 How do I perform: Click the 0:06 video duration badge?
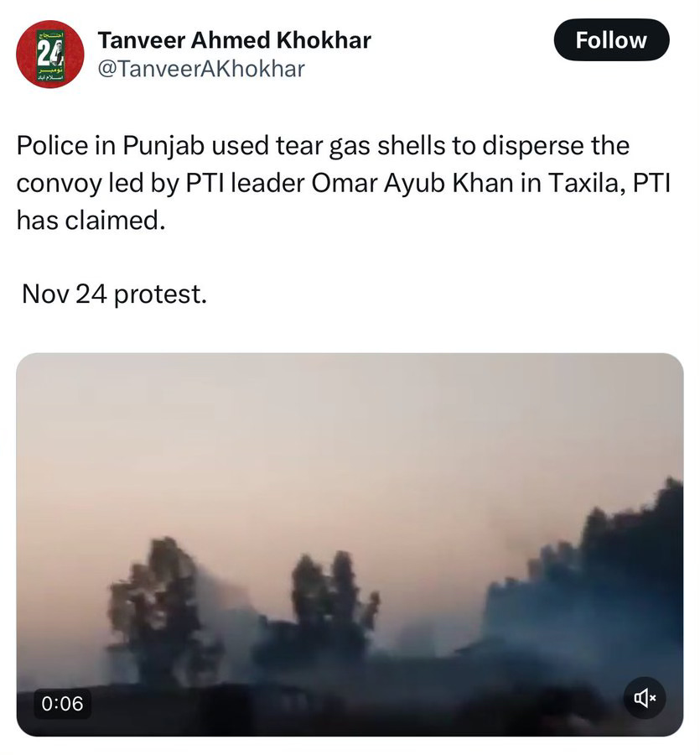point(62,704)
